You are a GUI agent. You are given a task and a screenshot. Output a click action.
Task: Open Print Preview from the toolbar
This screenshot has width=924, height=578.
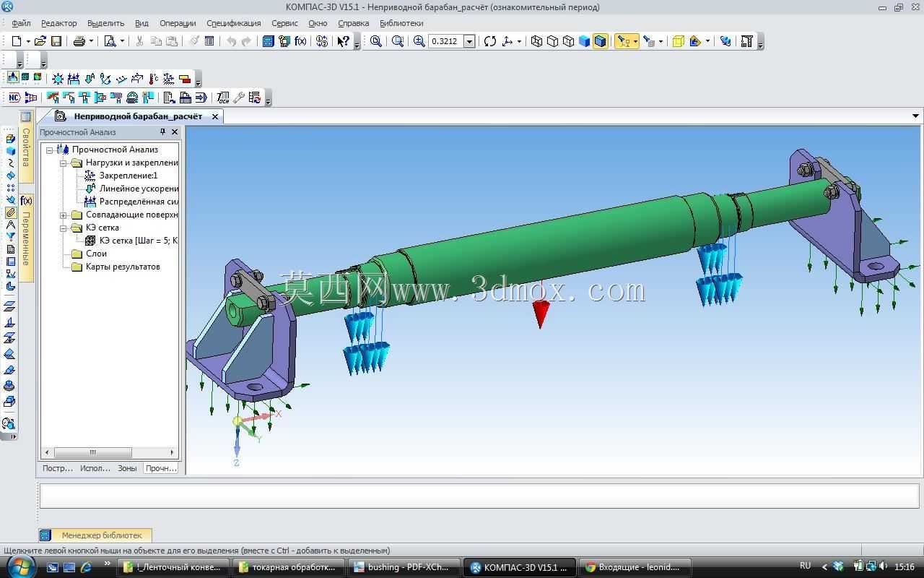[x=110, y=41]
